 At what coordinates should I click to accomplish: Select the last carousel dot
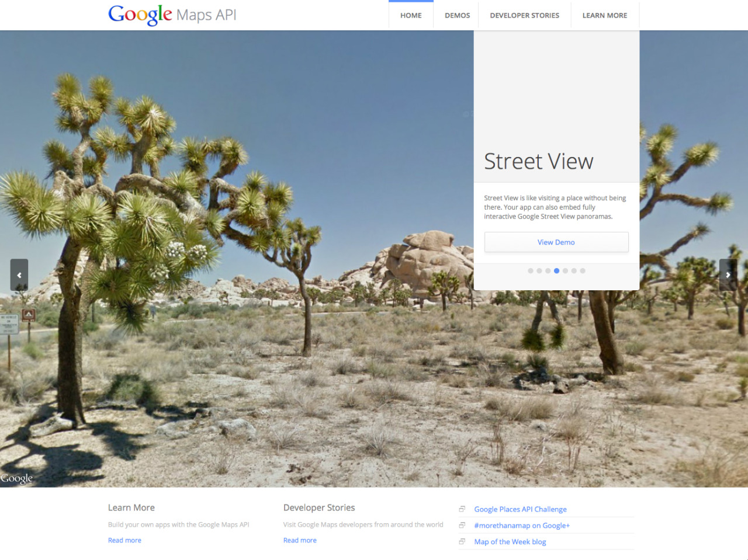tap(583, 271)
